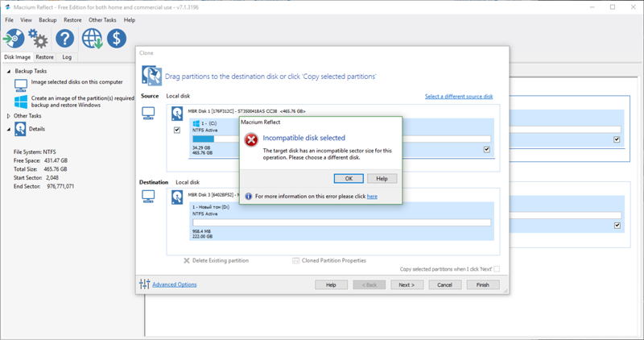Image resolution: width=644 pixels, height=340 pixels.
Task: Open the Other Tasks menu
Action: point(102,19)
